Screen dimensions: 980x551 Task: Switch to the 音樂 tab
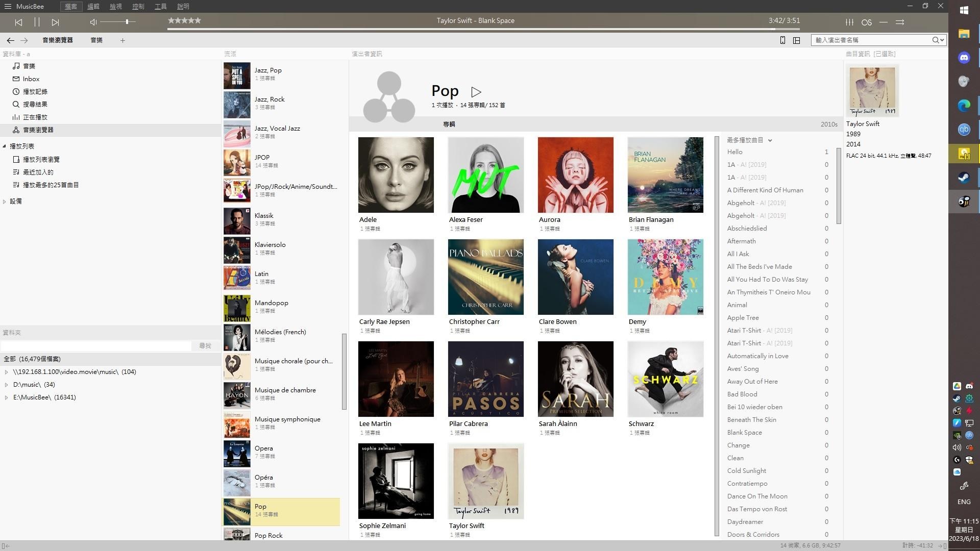click(x=96, y=40)
